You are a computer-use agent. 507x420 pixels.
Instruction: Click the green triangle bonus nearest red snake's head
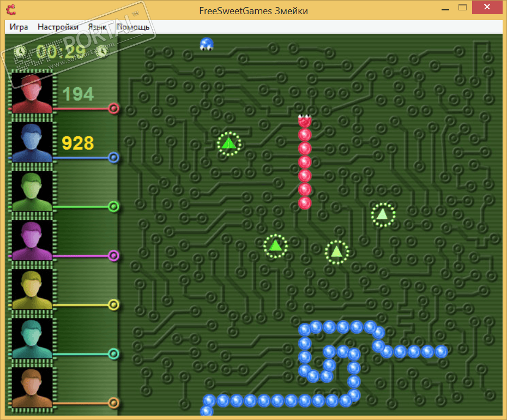pyautogui.click(x=229, y=143)
